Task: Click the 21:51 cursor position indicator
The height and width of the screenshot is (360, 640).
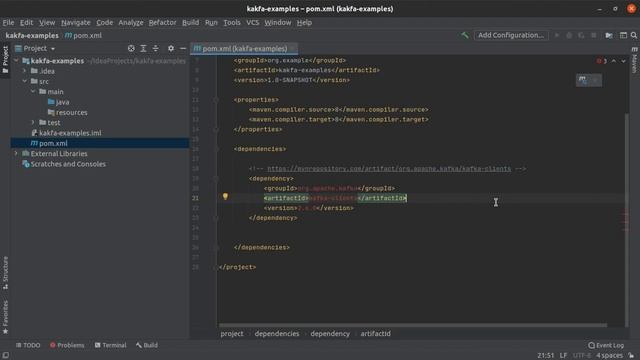Action: click(x=546, y=356)
